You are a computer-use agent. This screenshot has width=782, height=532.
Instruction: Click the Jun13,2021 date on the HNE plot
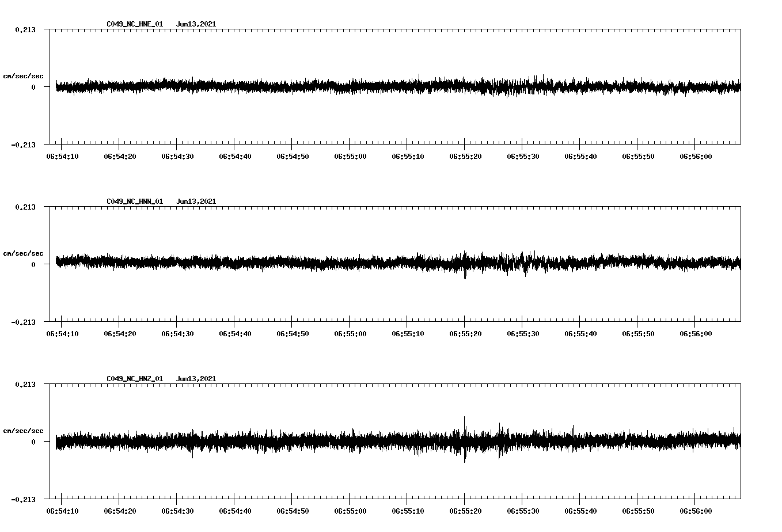click(x=196, y=24)
